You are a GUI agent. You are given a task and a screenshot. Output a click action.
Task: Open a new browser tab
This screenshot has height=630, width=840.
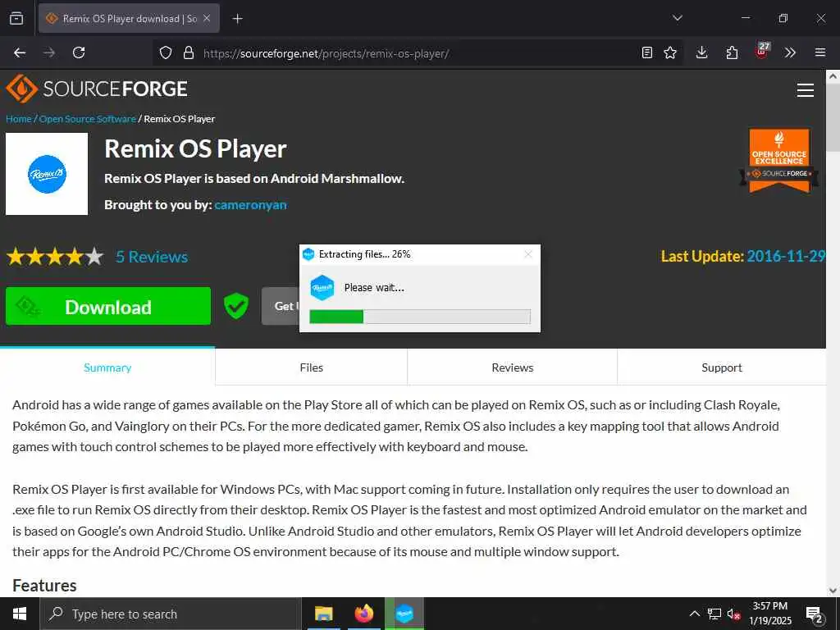pos(237,19)
